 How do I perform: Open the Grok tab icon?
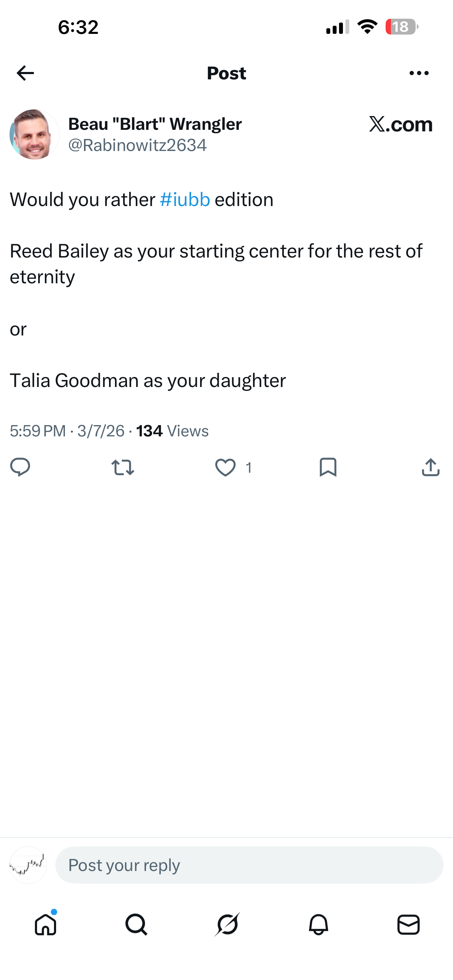[x=227, y=925]
